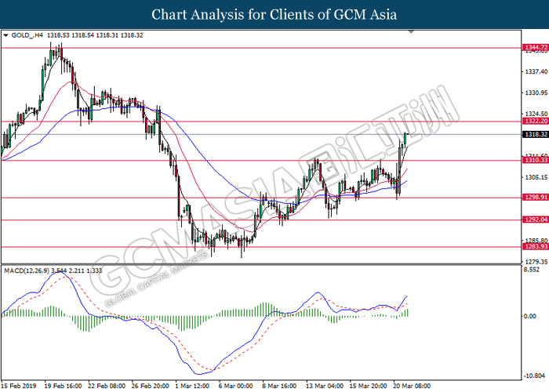
Task: Click the dropdown triangle beside GOLD_.H4
Action: (6, 35)
